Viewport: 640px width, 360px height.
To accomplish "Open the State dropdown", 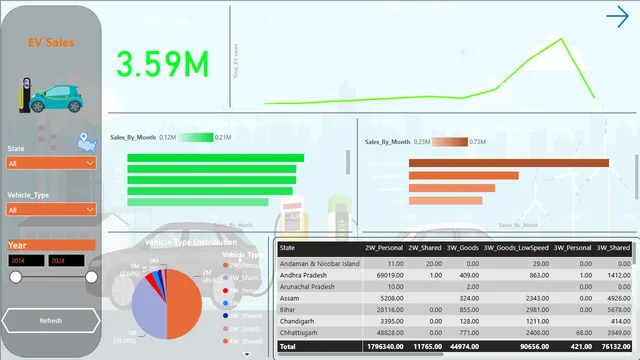I will [x=51, y=163].
